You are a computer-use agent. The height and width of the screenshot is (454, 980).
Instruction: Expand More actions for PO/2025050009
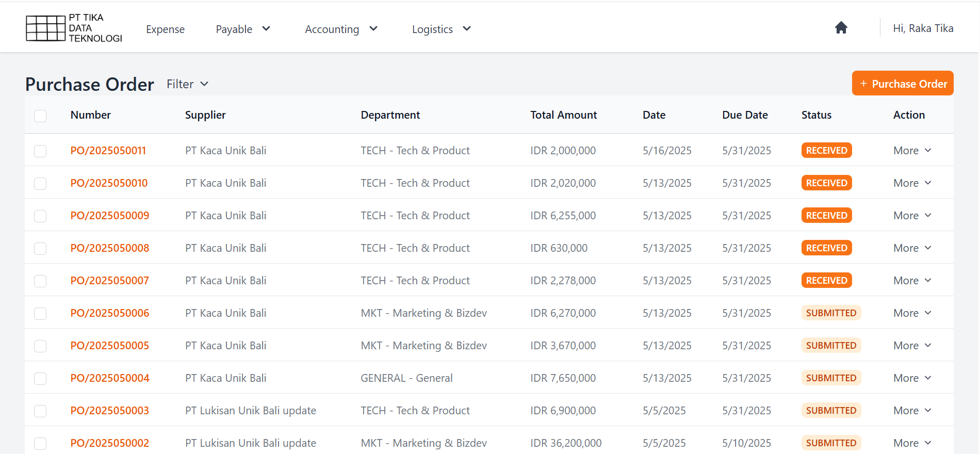[911, 216]
